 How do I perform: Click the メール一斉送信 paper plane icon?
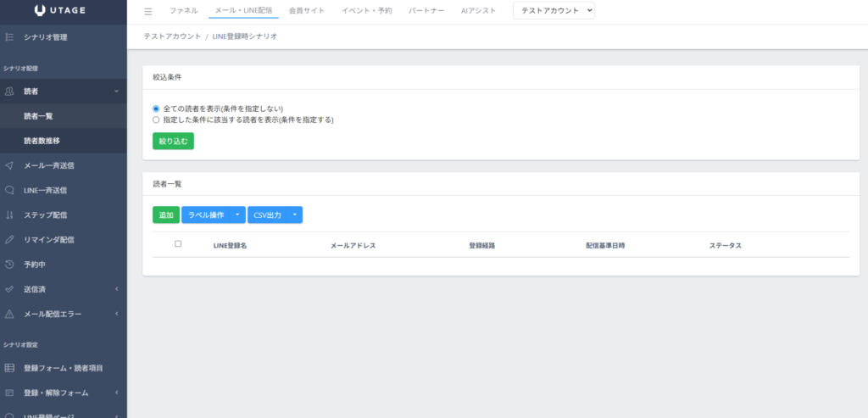point(9,165)
